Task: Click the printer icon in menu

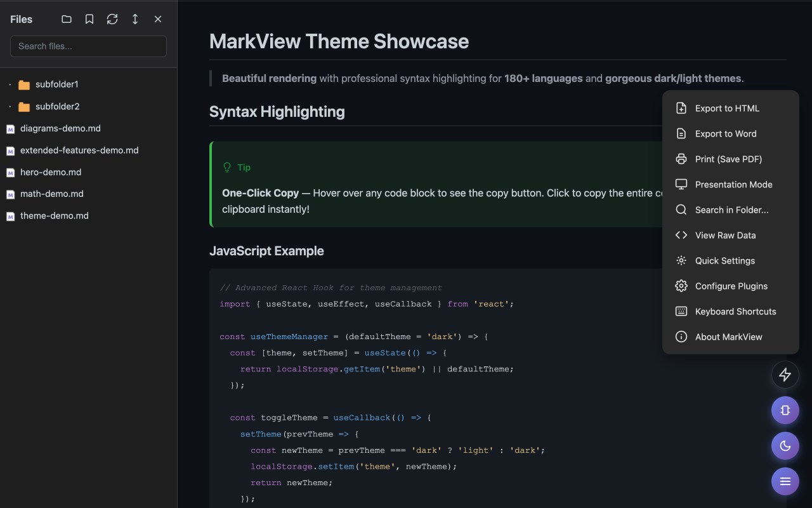Action: 681,159
